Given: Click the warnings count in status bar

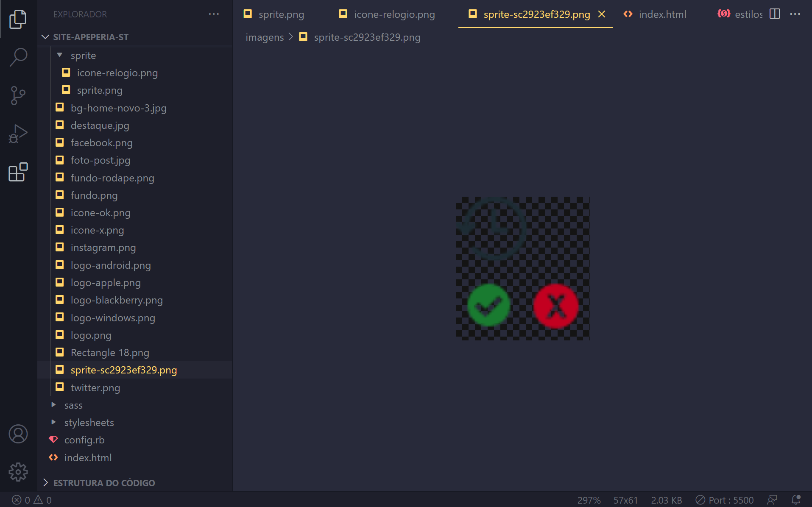Looking at the screenshot, I should 43,500.
